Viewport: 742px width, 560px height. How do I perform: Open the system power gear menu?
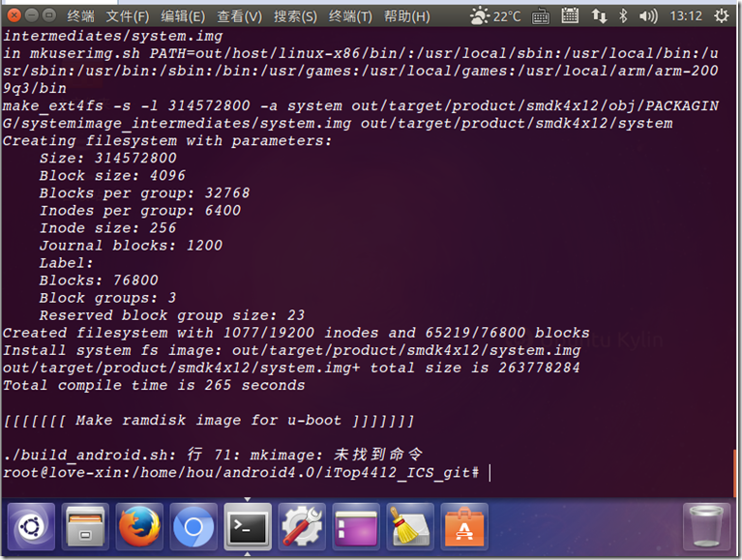(722, 16)
